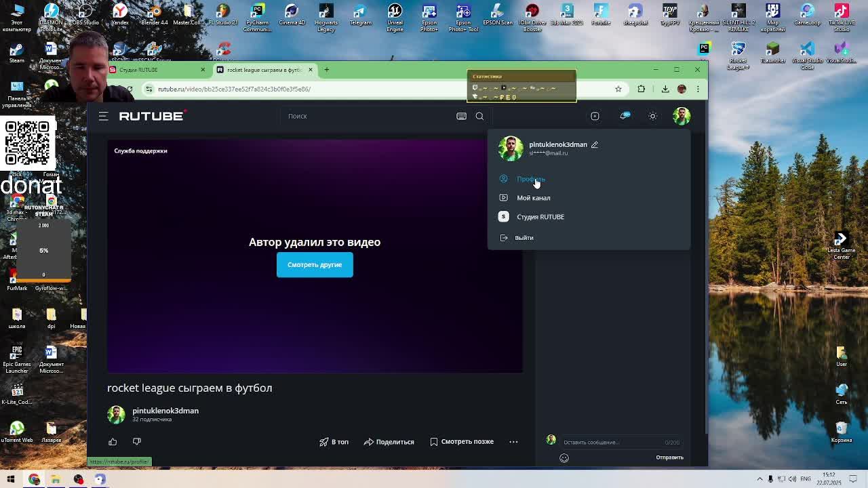Dislike the video with thumbs-down icon
This screenshot has height=488, width=868.
136,442
